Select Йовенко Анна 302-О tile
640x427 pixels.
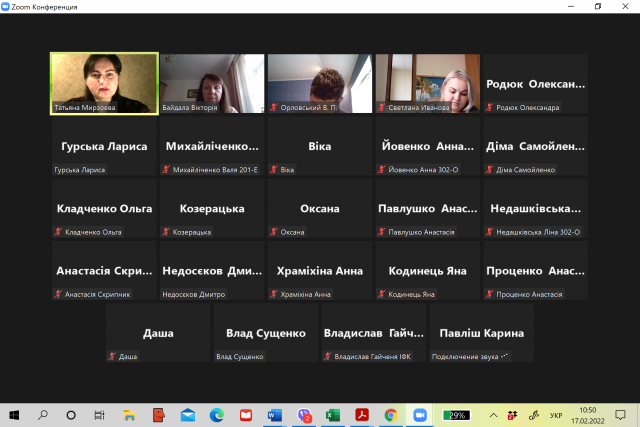coord(428,146)
